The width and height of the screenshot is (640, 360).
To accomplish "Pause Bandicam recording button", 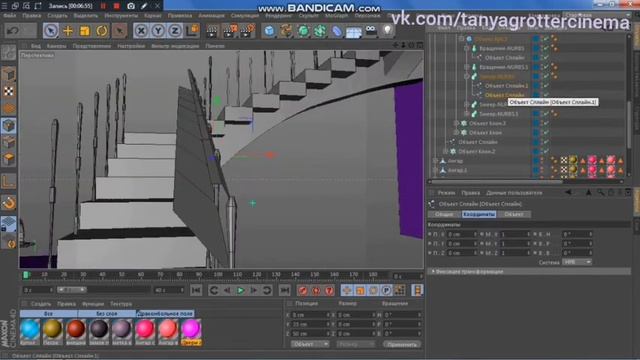I will click(103, 6).
